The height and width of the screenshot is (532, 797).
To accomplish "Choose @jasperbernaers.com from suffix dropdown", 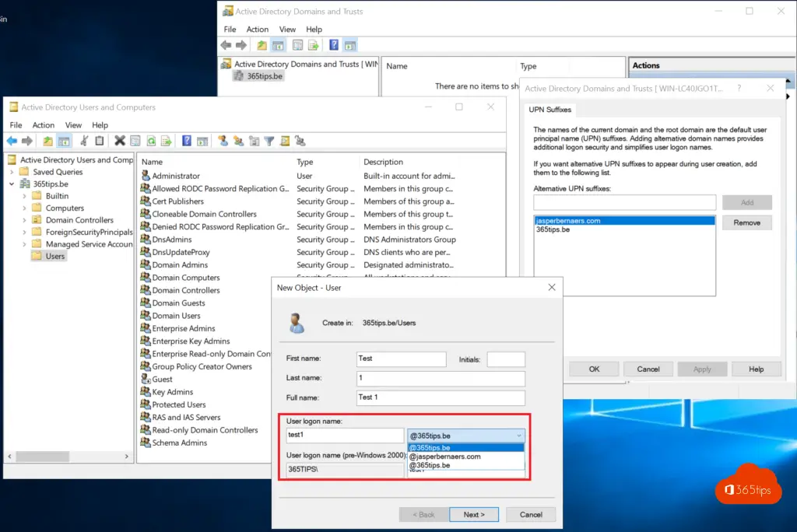I will [444, 457].
